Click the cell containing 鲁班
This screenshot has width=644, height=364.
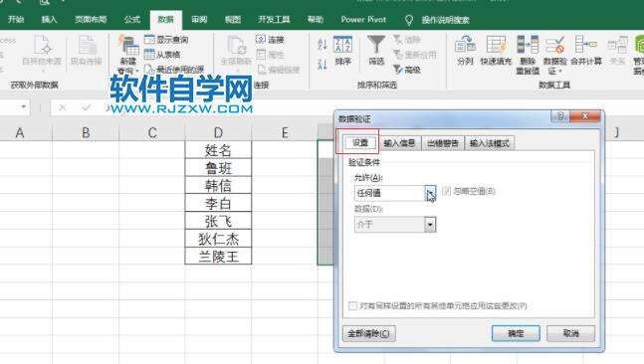point(218,167)
